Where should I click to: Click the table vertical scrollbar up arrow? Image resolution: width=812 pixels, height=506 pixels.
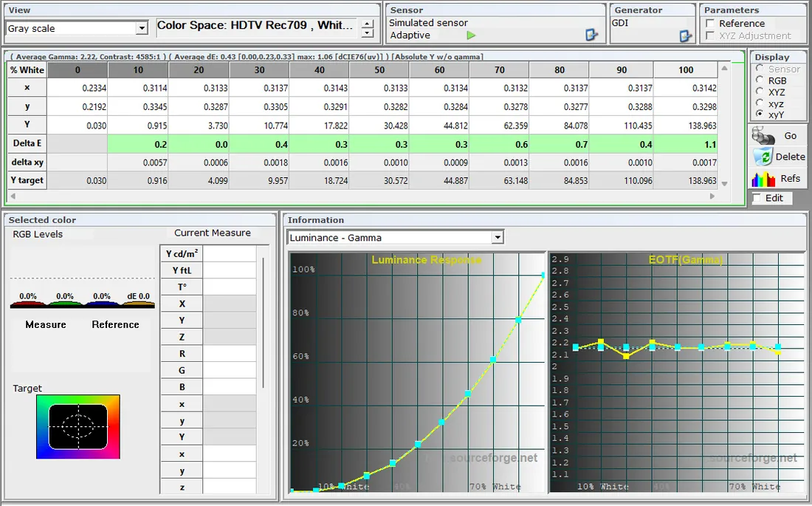[724, 69]
